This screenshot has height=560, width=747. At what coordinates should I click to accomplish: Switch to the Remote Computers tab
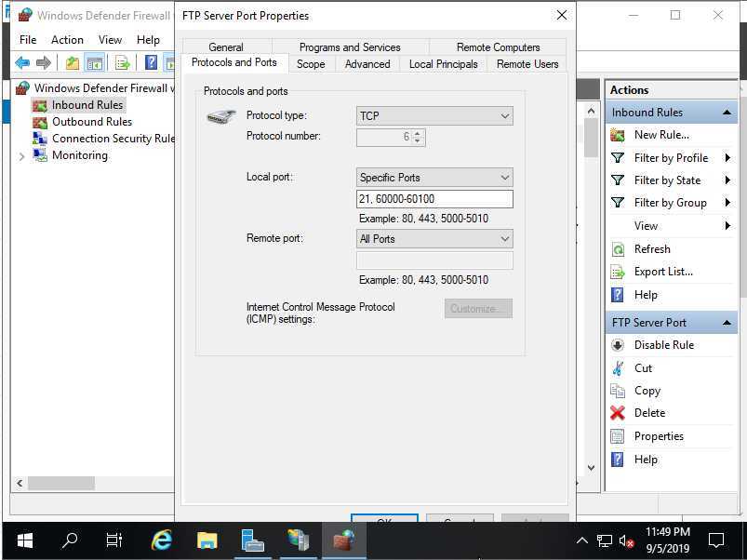click(x=498, y=47)
